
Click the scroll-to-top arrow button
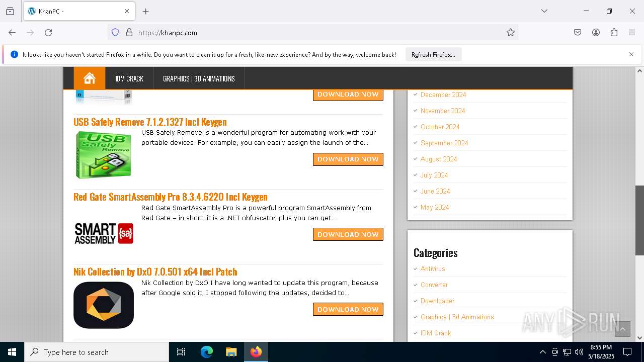[x=622, y=329]
